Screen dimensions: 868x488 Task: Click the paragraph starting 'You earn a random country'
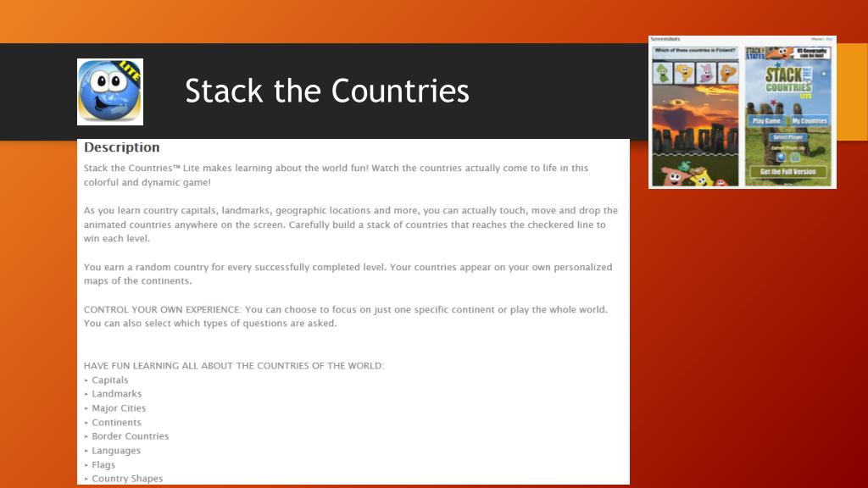point(348,274)
